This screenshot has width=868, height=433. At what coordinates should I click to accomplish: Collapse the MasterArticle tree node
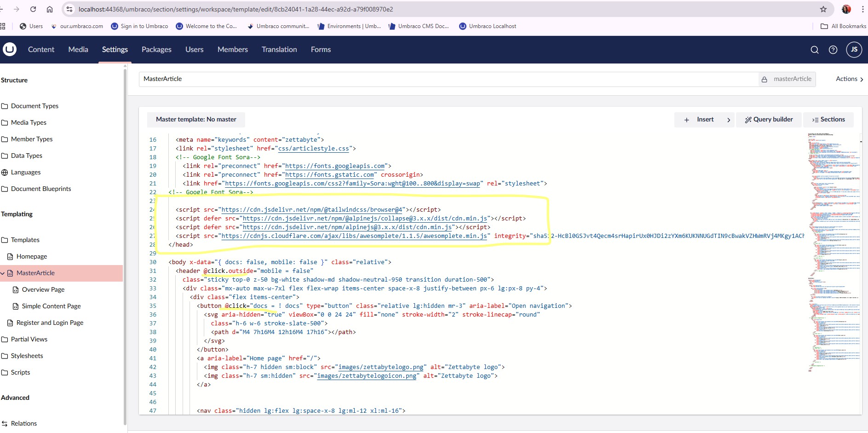pyautogui.click(x=3, y=273)
